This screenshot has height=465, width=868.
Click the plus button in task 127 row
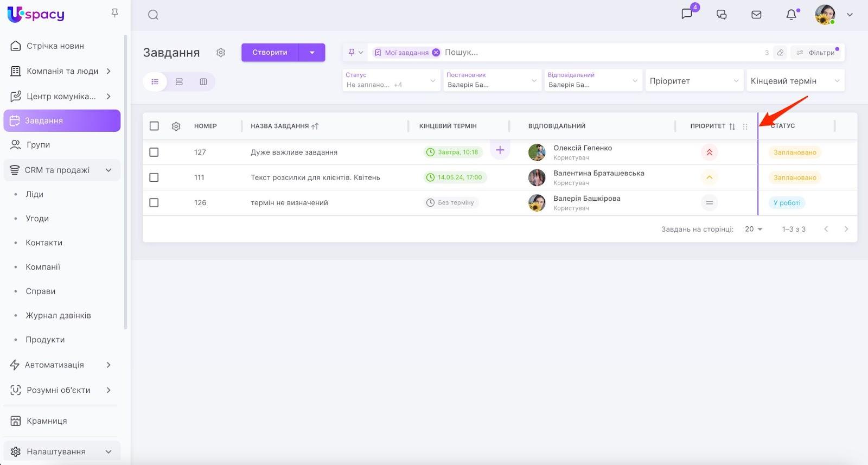point(500,150)
